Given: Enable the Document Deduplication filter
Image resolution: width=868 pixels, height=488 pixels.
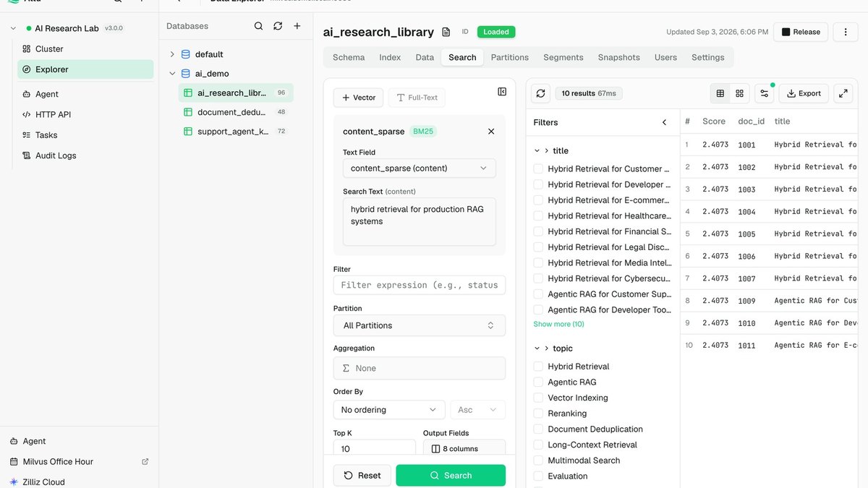Looking at the screenshot, I should 538,429.
